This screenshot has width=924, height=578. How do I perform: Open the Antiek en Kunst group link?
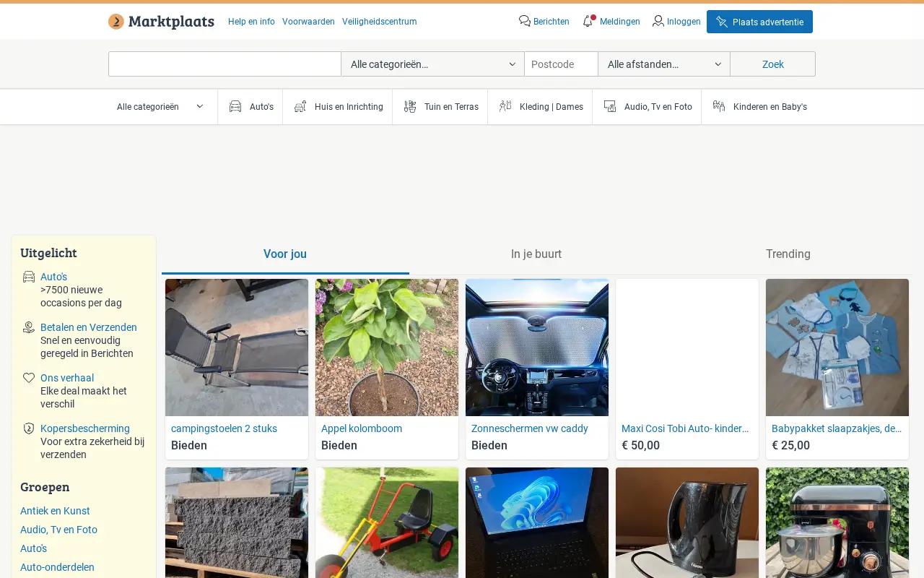pyautogui.click(x=55, y=511)
